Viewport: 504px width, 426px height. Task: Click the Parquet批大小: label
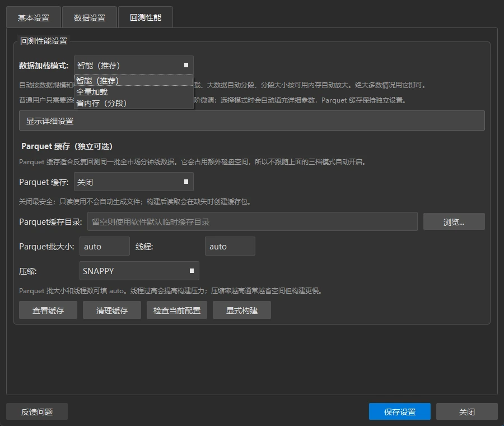tap(46, 247)
